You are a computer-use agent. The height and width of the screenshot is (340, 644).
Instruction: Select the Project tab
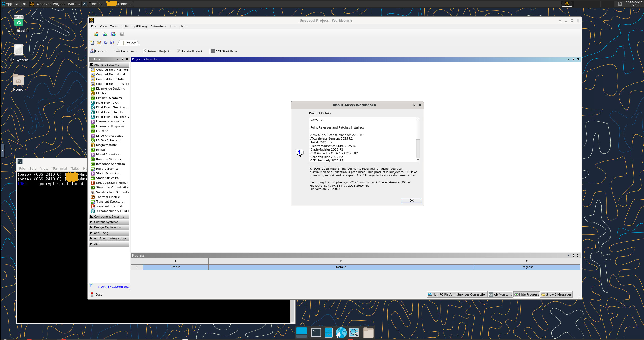click(128, 43)
